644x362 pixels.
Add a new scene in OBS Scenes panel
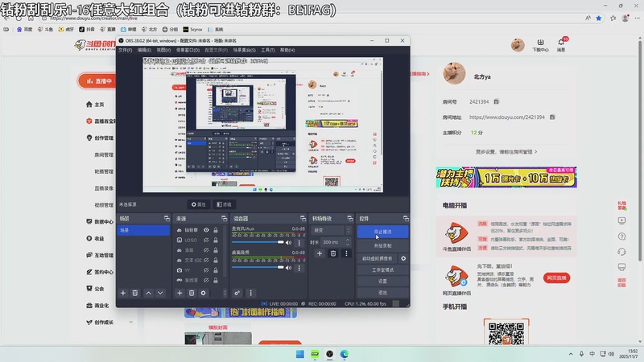tap(123, 293)
